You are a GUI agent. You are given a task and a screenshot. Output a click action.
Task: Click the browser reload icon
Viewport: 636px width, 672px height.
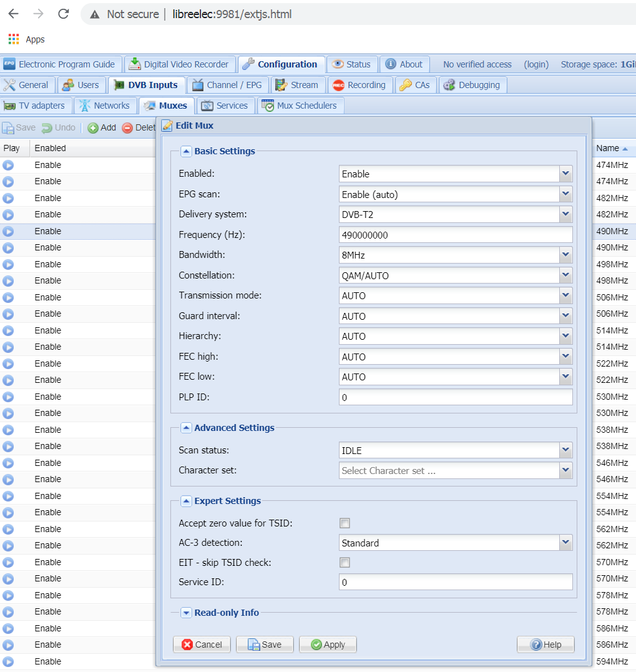(x=63, y=14)
